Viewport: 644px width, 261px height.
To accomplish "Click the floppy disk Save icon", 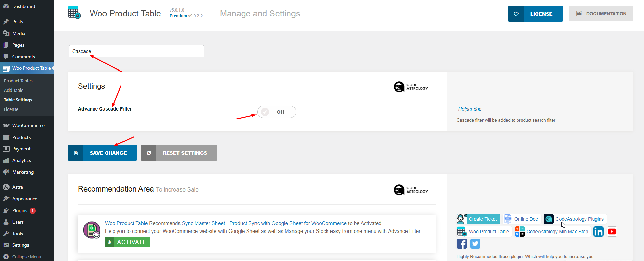I will [x=76, y=153].
